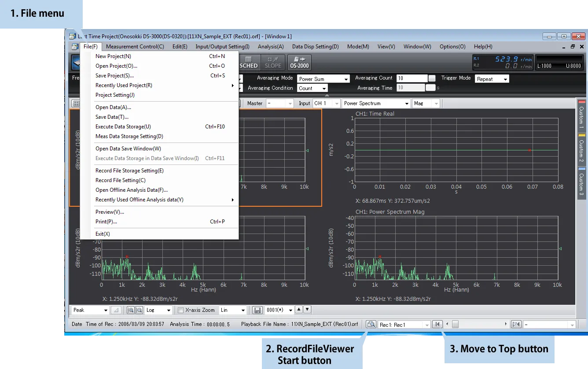This screenshot has width=588, height=369.
Task: Click the OS-2000 toolbar icon
Action: 299,62
